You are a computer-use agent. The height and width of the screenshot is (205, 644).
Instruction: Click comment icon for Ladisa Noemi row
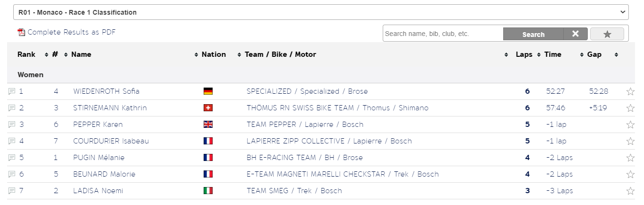(x=12, y=191)
